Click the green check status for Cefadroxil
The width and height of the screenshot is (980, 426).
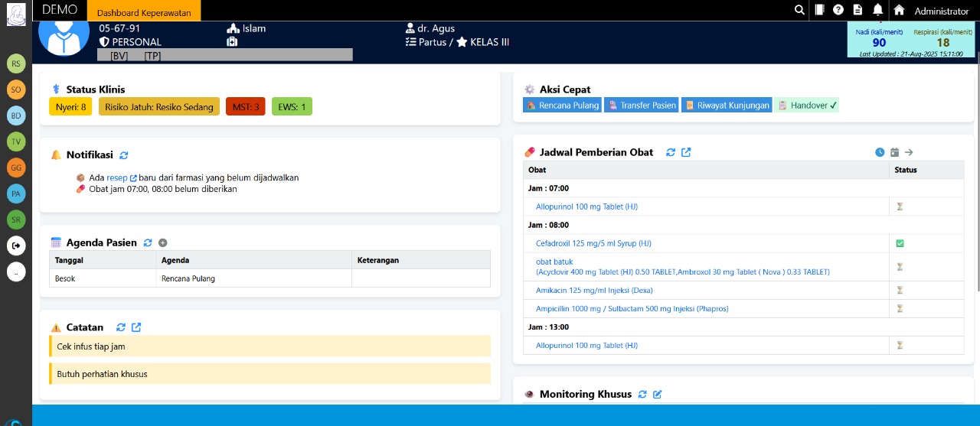(x=900, y=243)
